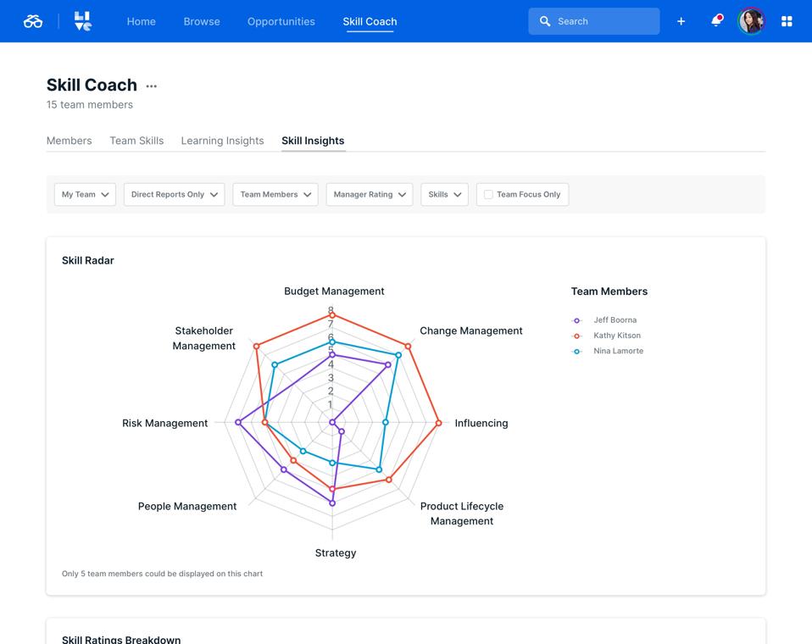Click into the Search input field

point(603,21)
